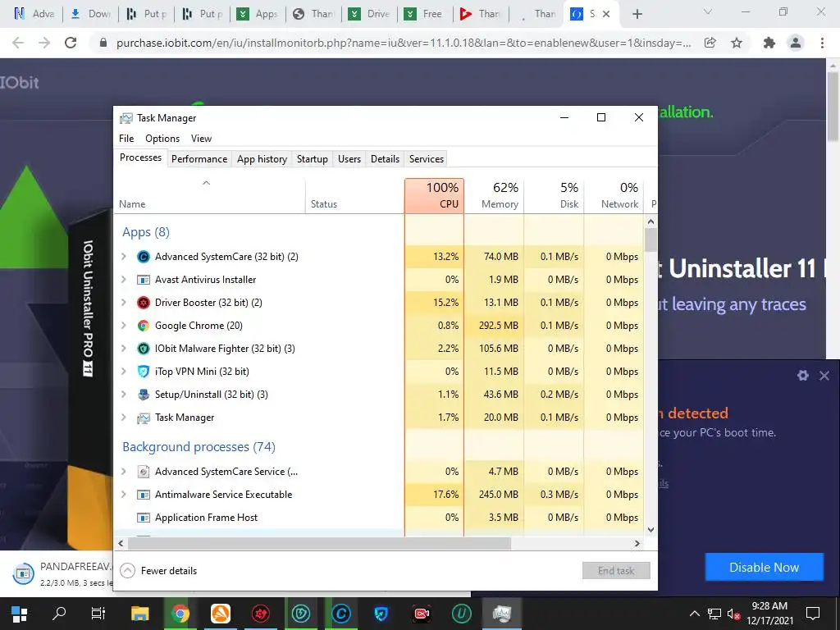
Task: Open File Explorer from the taskbar
Action: point(139,614)
